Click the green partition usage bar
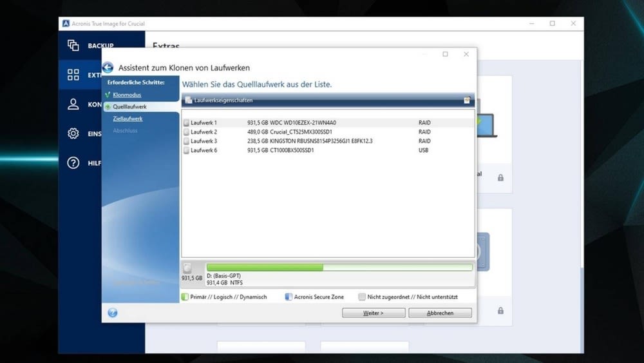Screen dimensions: 644x363 (x=265, y=268)
